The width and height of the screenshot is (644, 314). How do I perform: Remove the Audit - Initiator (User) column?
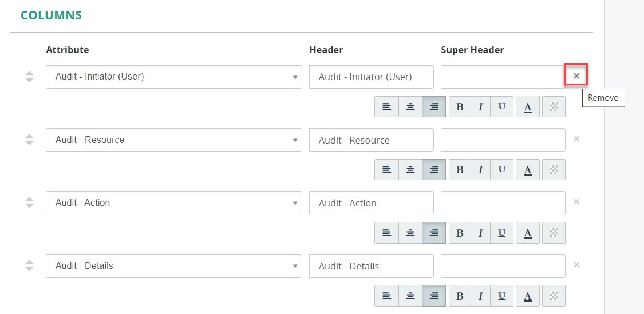click(576, 76)
